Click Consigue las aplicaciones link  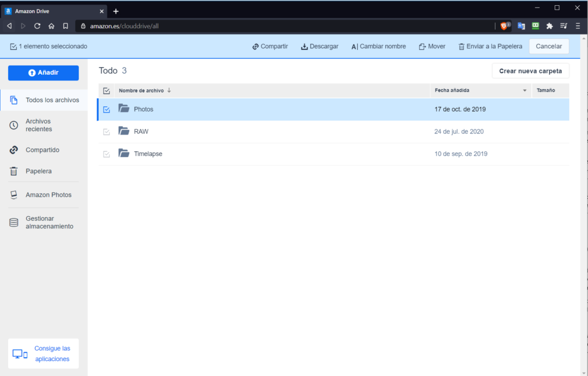click(52, 354)
